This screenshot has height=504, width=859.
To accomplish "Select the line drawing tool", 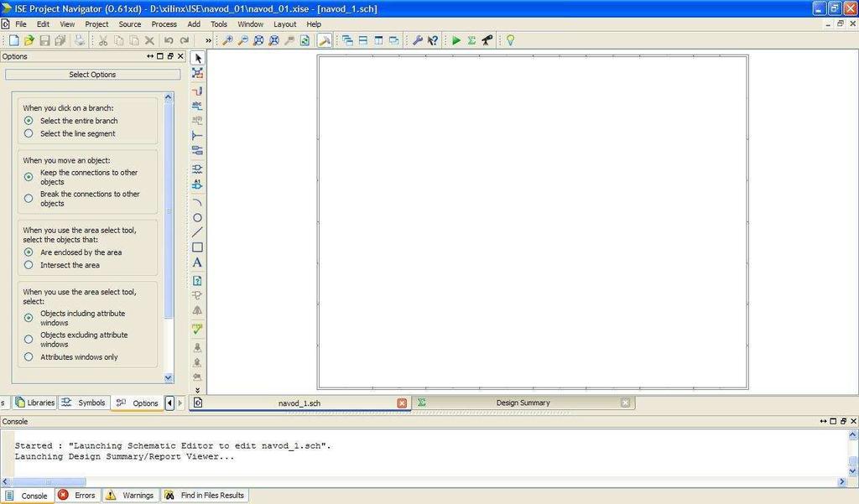I will click(197, 232).
